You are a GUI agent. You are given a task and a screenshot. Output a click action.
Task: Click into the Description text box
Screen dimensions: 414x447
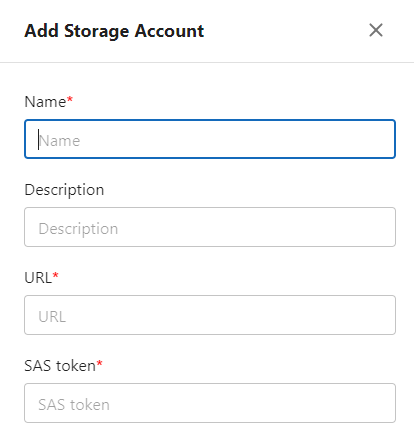[x=210, y=227]
